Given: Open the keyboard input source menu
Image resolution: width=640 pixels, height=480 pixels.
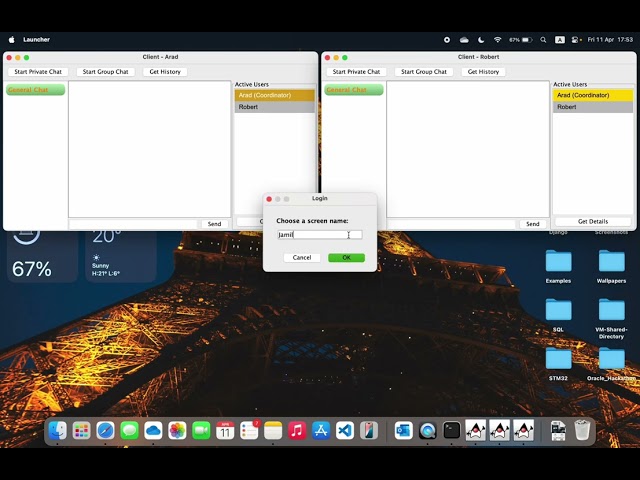Looking at the screenshot, I should (560, 40).
